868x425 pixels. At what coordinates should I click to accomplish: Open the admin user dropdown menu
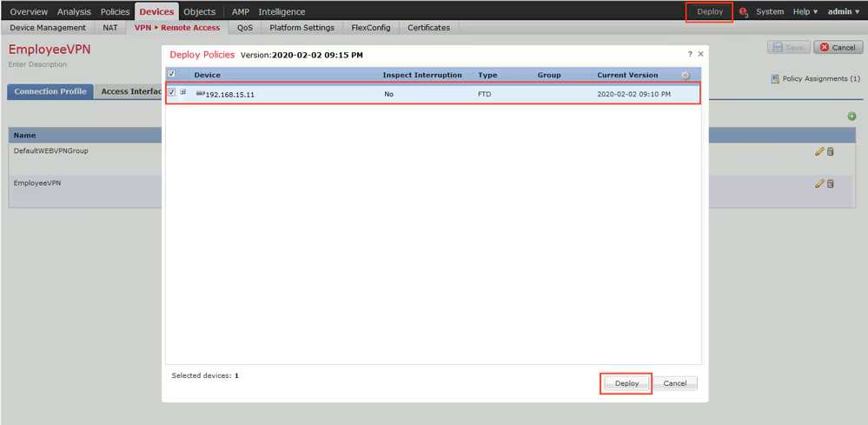point(843,12)
